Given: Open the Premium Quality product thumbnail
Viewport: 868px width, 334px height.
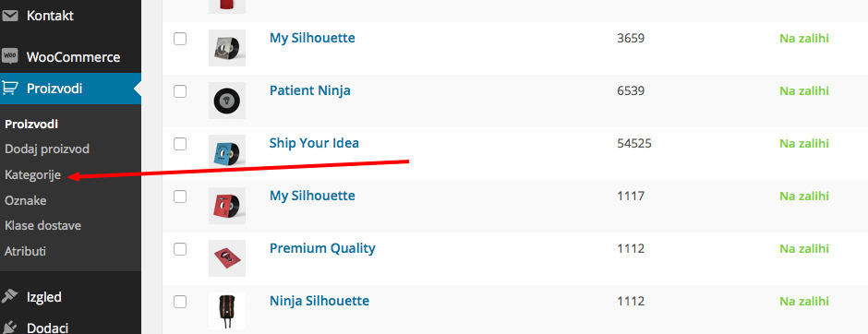Looking at the screenshot, I should tap(227, 258).
